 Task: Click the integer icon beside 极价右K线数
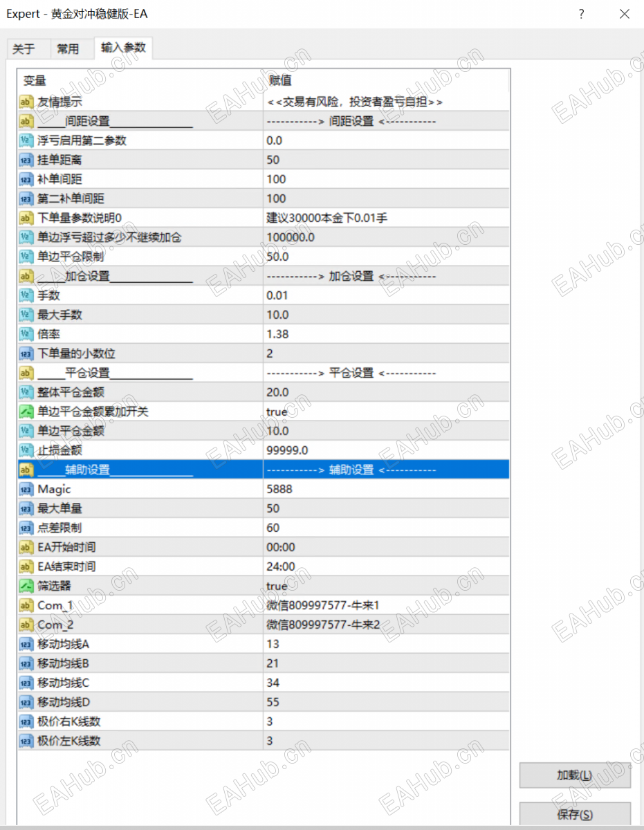click(x=26, y=721)
